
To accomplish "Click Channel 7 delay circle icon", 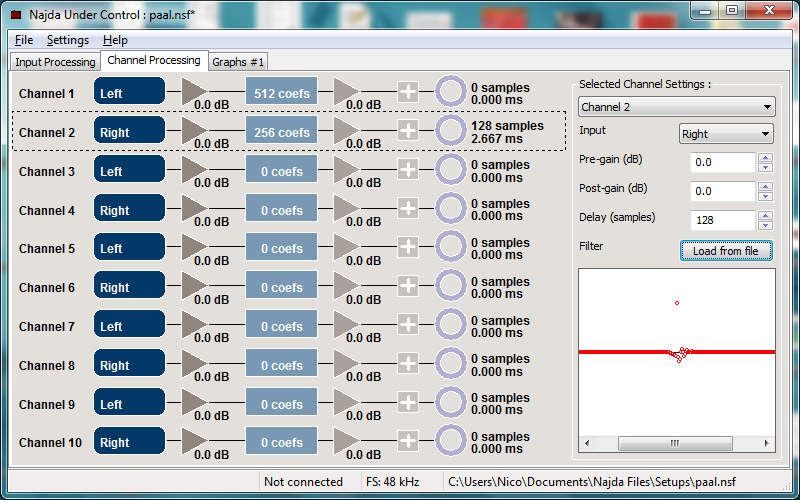I will pos(451,324).
